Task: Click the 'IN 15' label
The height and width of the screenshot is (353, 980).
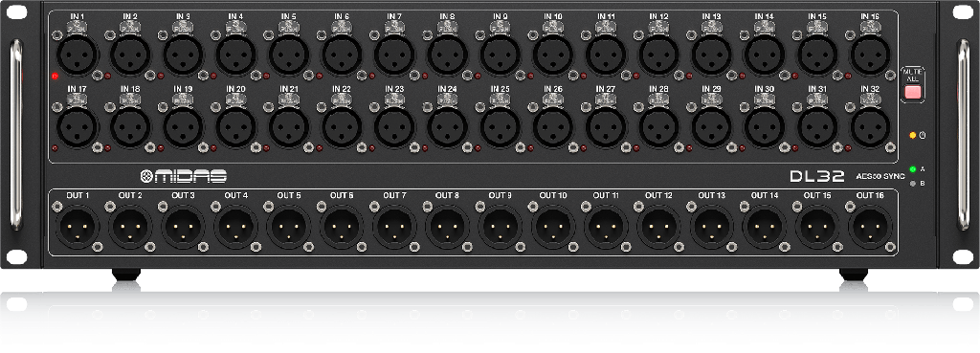Action: 817,16
